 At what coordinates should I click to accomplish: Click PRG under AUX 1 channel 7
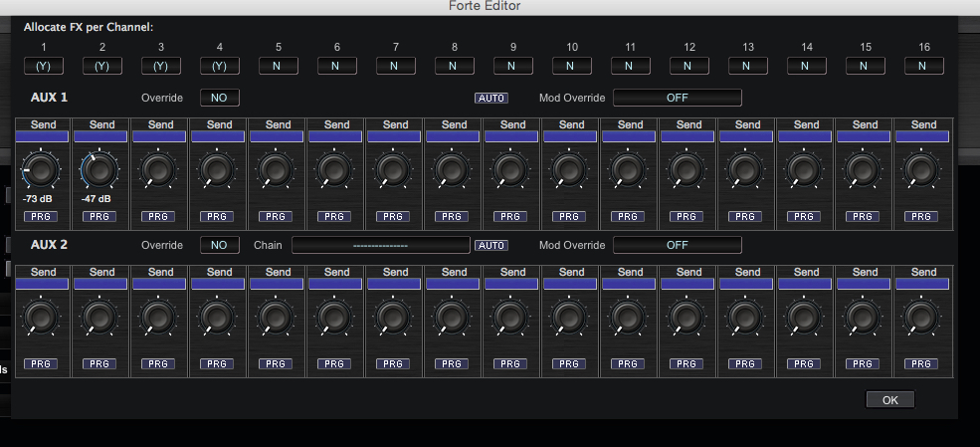(x=393, y=216)
